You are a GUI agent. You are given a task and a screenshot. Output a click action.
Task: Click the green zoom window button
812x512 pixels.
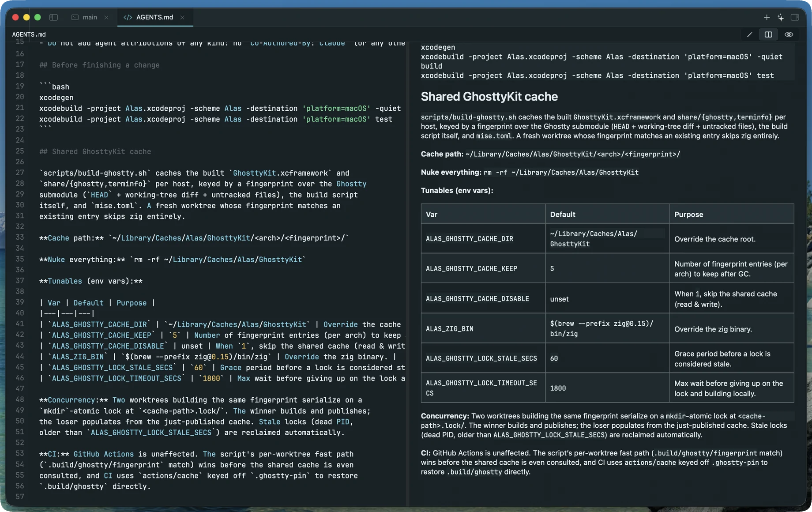click(38, 17)
